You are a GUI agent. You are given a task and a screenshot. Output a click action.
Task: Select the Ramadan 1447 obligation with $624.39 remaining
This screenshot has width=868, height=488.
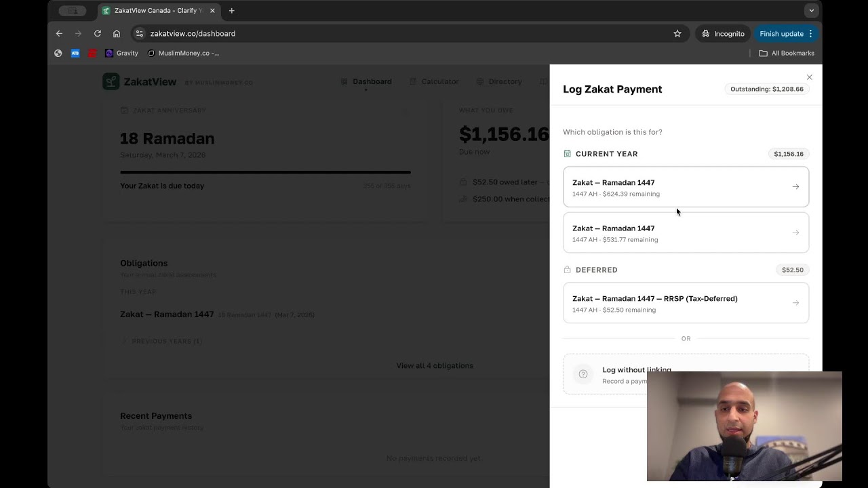[686, 187]
